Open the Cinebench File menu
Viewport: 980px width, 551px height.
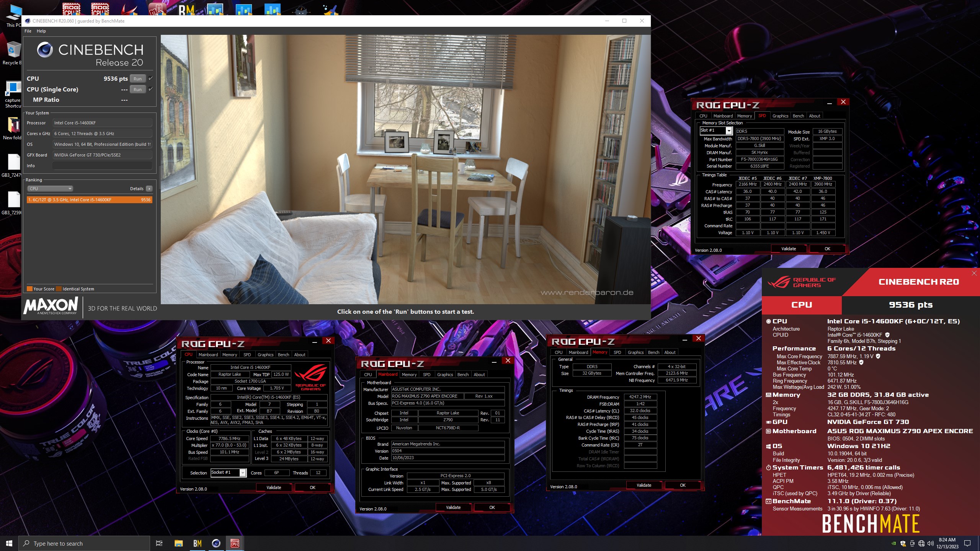pyautogui.click(x=28, y=31)
